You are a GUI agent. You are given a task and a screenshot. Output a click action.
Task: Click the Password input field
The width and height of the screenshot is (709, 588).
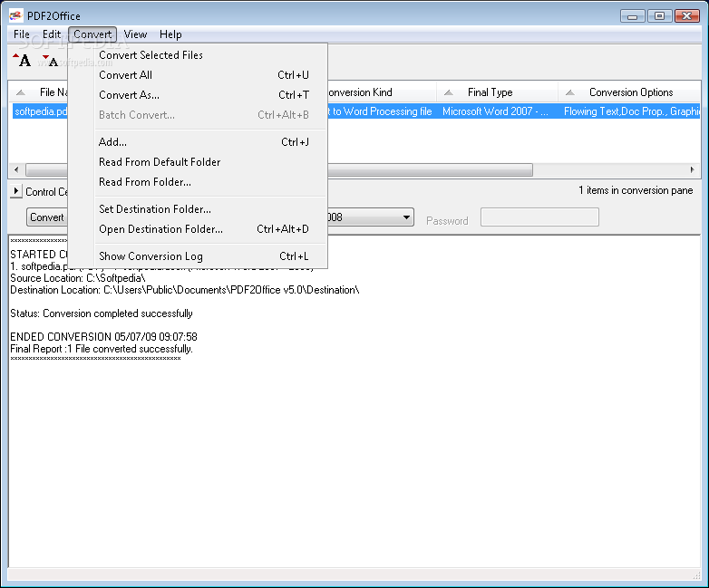[x=539, y=217]
